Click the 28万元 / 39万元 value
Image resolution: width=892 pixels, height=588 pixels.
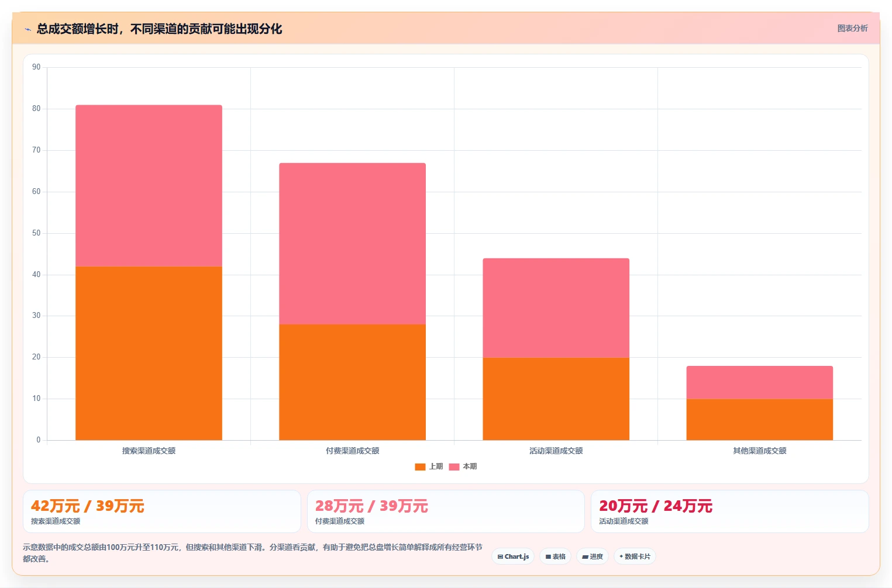[371, 506]
